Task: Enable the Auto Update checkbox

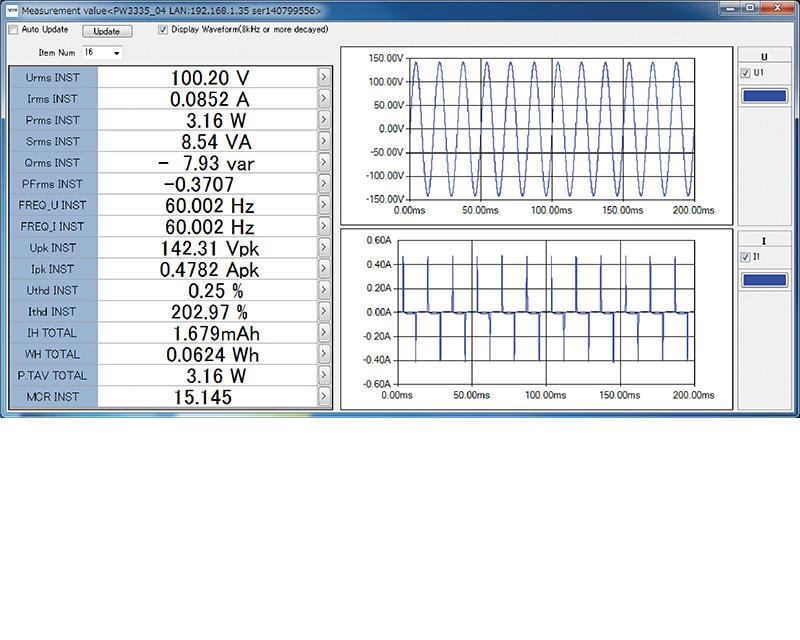Action: [13, 30]
